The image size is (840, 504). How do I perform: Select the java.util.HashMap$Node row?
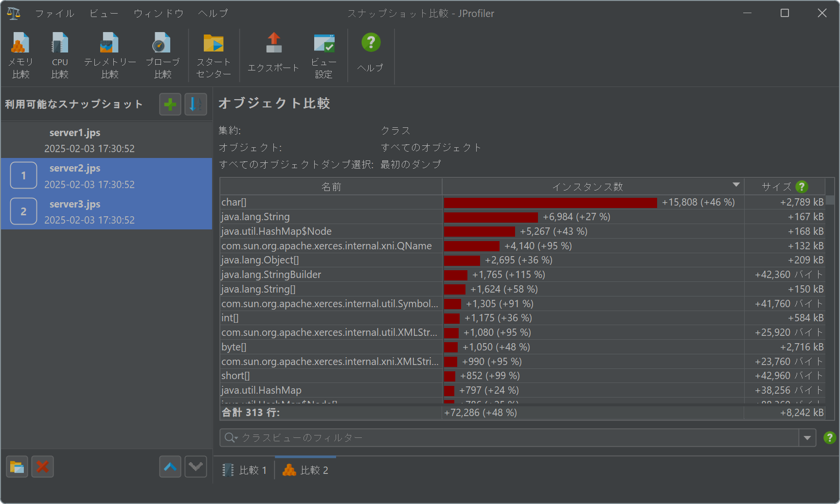tap(523, 231)
